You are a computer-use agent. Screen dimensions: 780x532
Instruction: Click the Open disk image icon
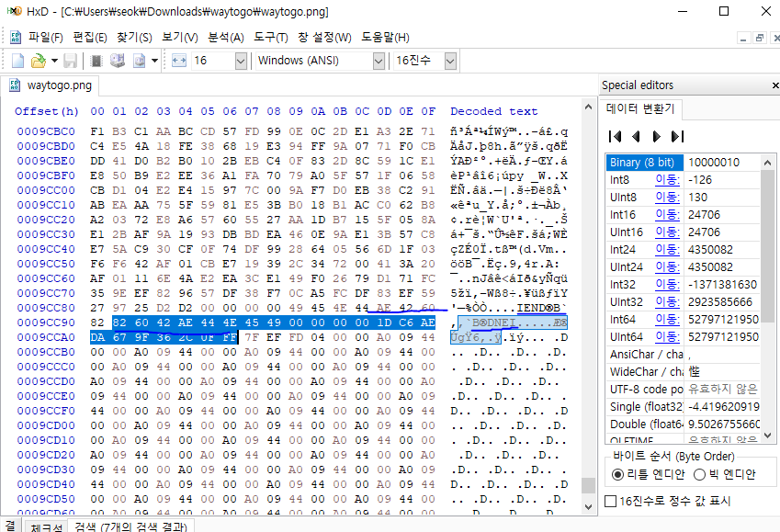[140, 61]
